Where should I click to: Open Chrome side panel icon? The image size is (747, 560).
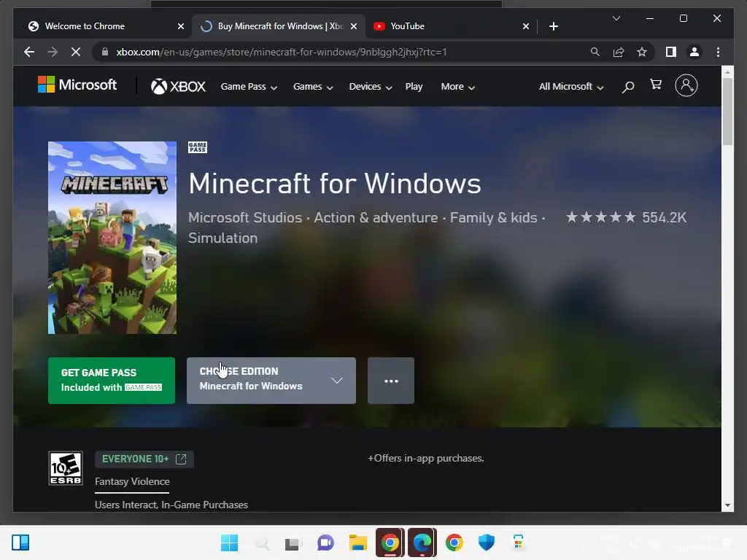click(671, 52)
